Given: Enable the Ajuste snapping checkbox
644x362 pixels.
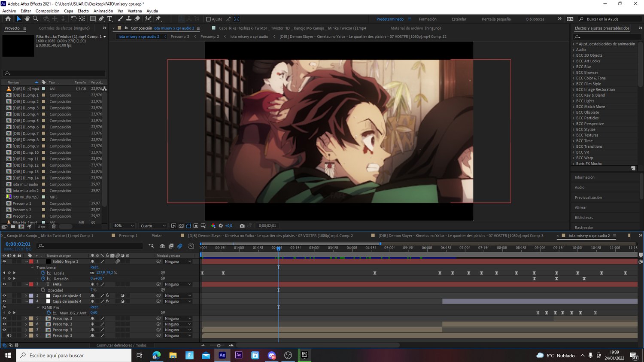Looking at the screenshot, I should point(208,19).
